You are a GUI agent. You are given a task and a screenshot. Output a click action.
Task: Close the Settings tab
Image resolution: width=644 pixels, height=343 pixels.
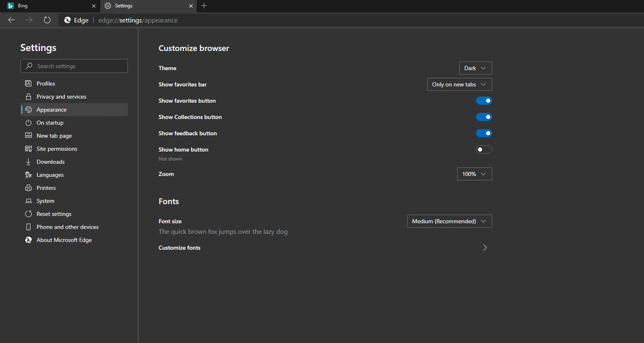[x=191, y=6]
